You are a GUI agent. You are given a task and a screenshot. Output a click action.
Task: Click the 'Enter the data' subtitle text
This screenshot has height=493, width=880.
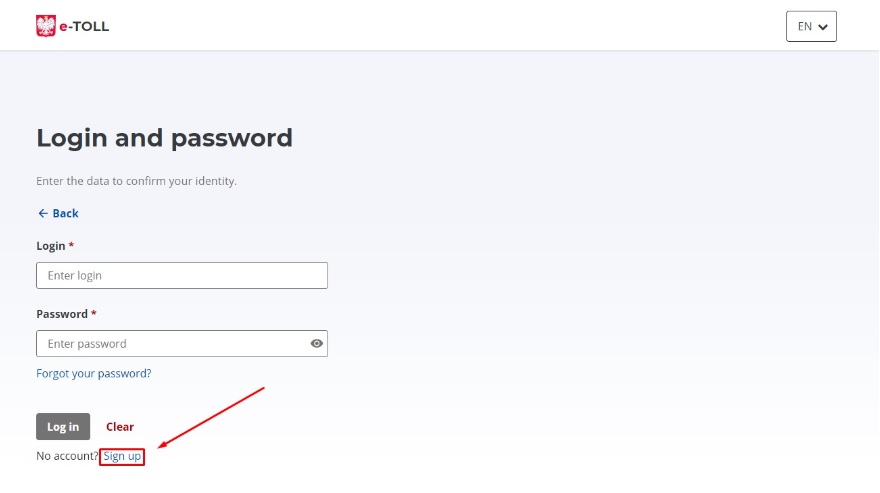pos(136,181)
